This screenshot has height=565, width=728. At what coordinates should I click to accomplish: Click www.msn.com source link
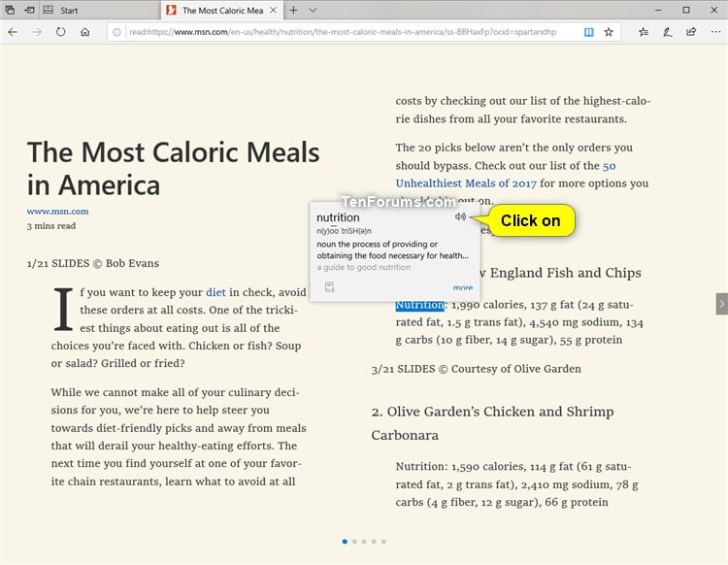(57, 212)
